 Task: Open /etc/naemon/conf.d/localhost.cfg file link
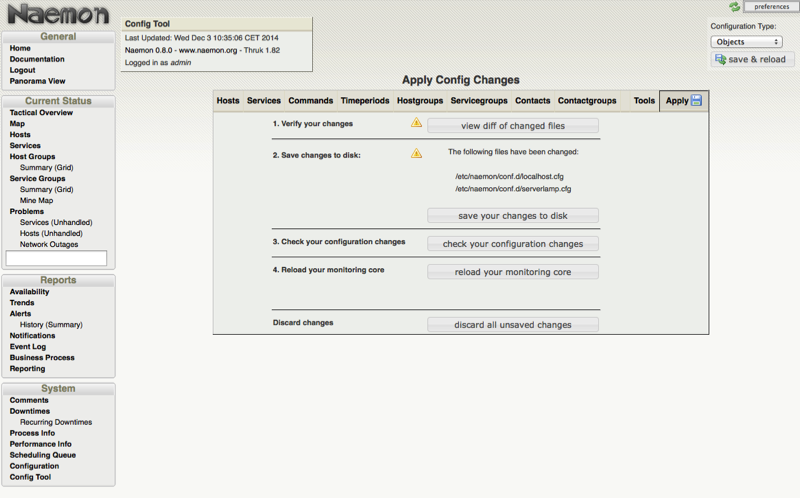[x=512, y=174]
